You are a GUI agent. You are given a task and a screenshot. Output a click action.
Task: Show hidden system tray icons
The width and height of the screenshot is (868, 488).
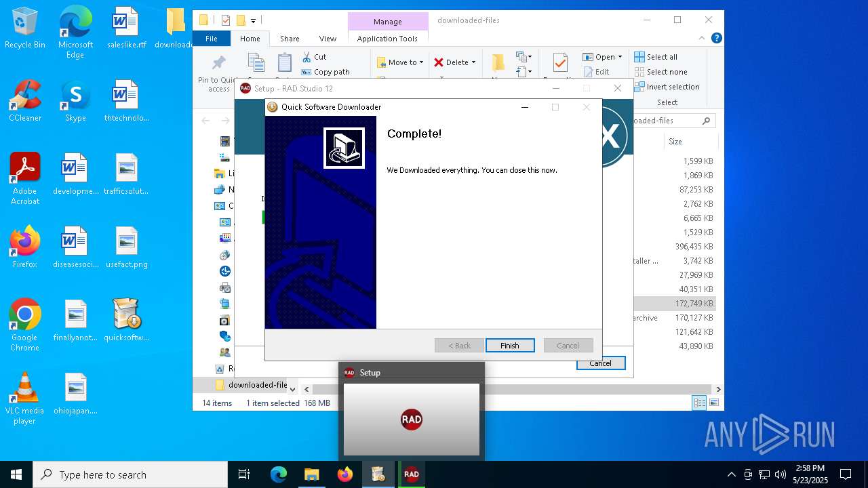pos(731,474)
